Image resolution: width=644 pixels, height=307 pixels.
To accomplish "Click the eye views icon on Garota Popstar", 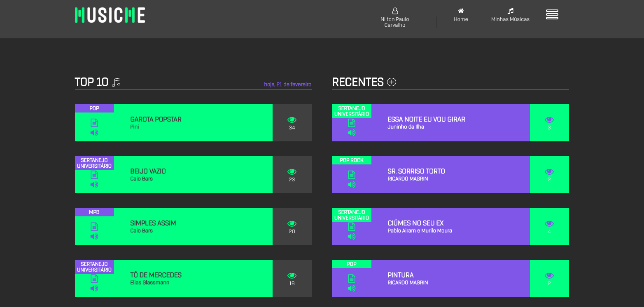I will pos(292,120).
